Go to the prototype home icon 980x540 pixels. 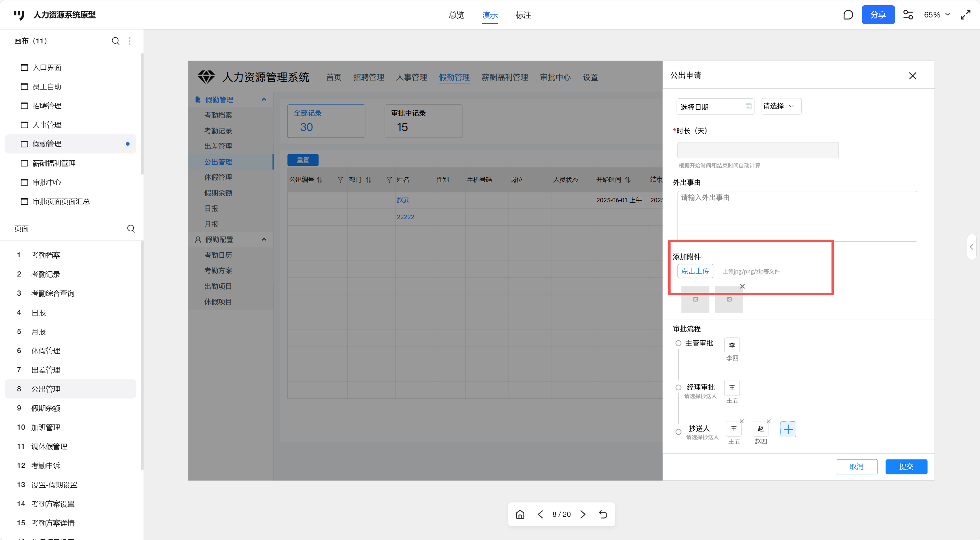(520, 514)
